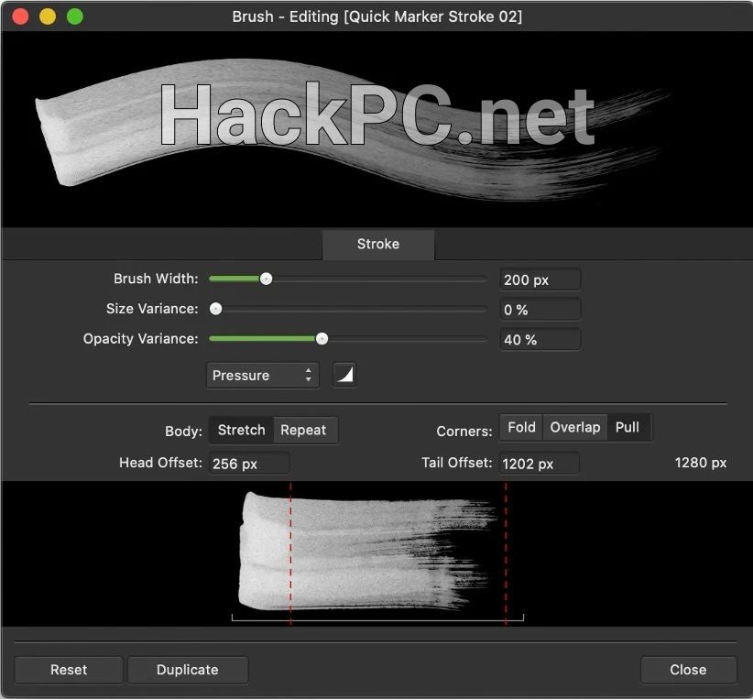Set corners to Overlap
The image size is (753, 700).
click(574, 427)
